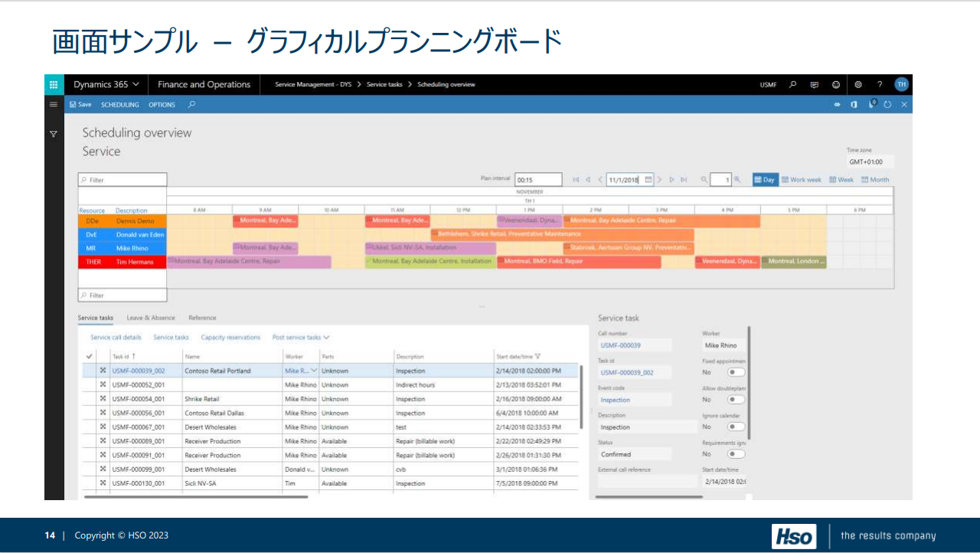980x553 pixels.
Task: Jump to last period navigation arrow
Action: 684,180
